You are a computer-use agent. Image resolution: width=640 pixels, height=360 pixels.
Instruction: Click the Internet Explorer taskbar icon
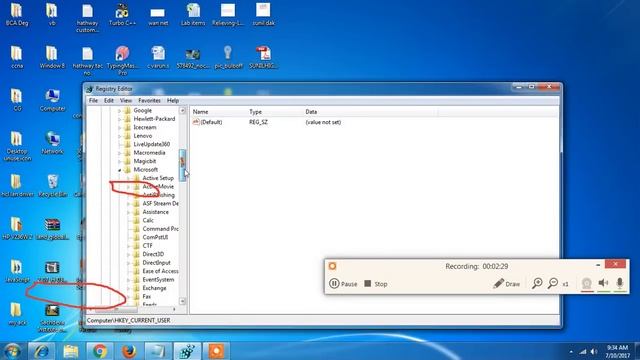click(x=41, y=351)
